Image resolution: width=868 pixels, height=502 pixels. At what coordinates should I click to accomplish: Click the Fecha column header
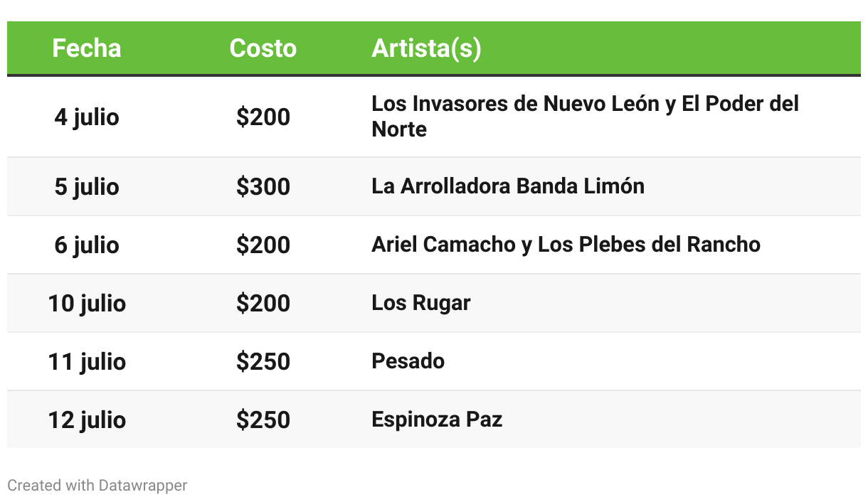[x=87, y=48]
